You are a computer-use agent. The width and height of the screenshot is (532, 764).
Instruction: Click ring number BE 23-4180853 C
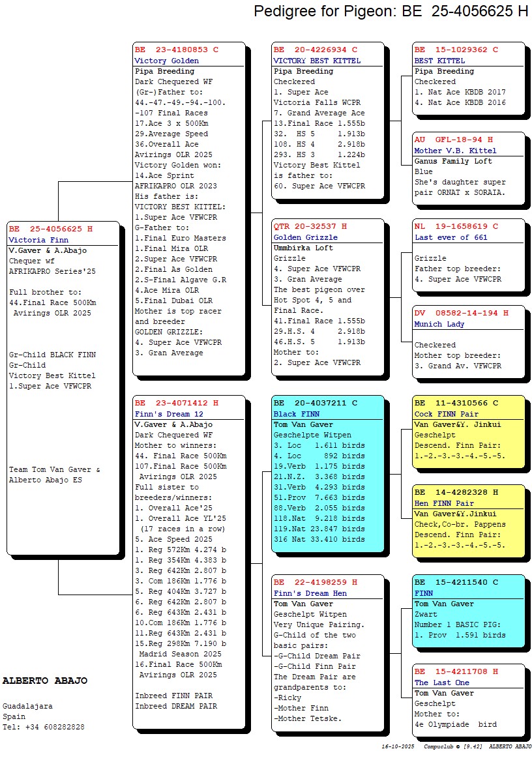coord(177,50)
